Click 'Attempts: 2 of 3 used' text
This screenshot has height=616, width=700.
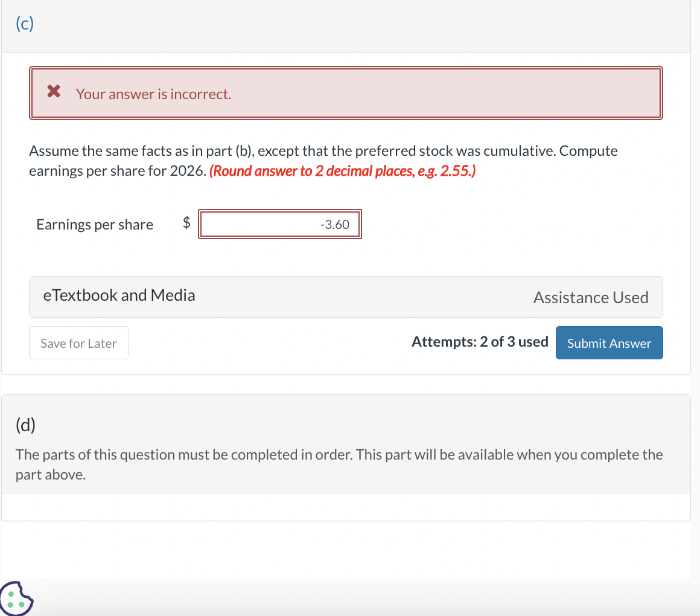pyautogui.click(x=480, y=342)
